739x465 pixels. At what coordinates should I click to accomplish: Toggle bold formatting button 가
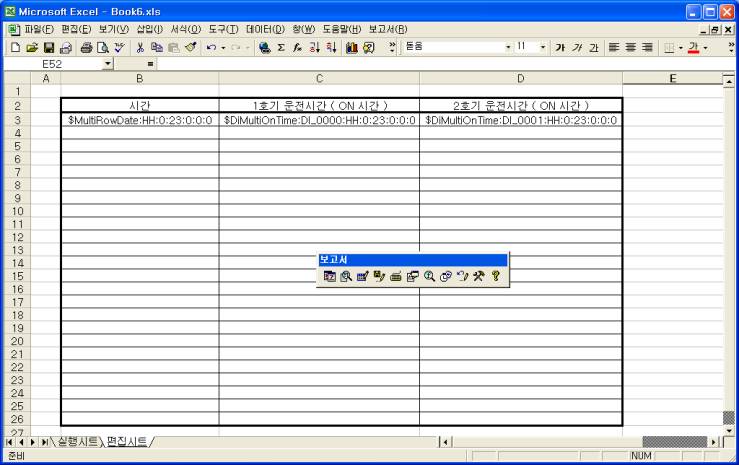pos(560,47)
